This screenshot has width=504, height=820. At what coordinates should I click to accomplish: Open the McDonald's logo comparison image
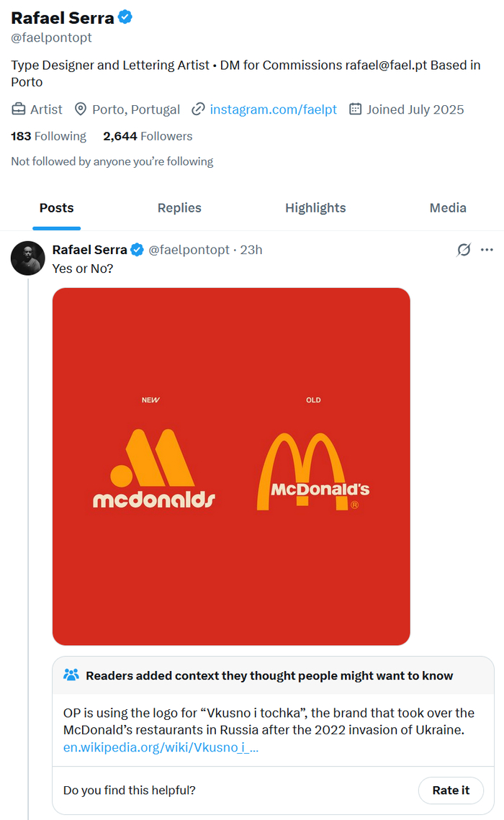230,466
